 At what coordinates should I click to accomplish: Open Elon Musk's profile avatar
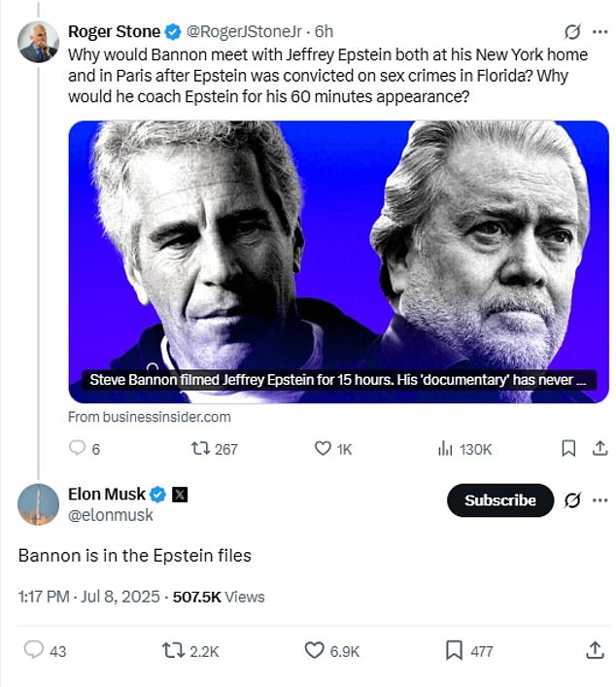click(x=38, y=504)
